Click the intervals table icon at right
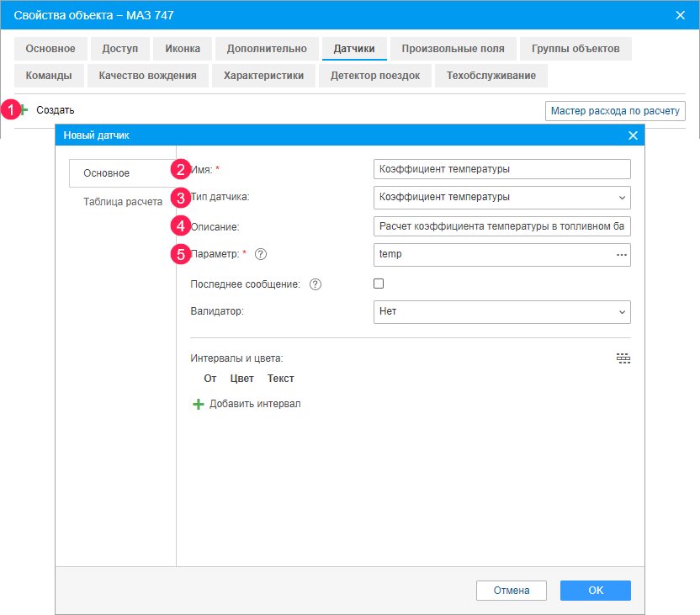The height and width of the screenshot is (615, 700). [623, 358]
